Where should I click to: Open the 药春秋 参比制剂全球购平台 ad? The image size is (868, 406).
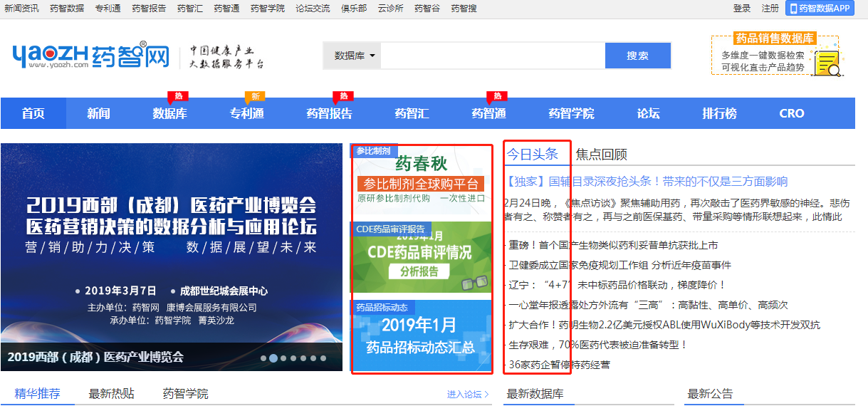click(x=422, y=179)
